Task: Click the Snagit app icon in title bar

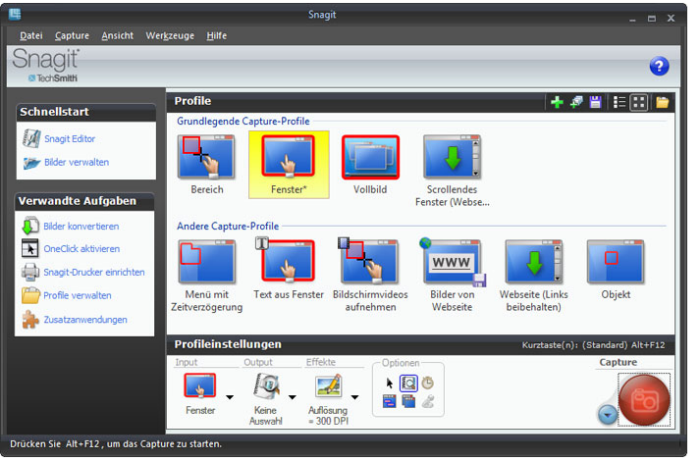Action: [15, 14]
